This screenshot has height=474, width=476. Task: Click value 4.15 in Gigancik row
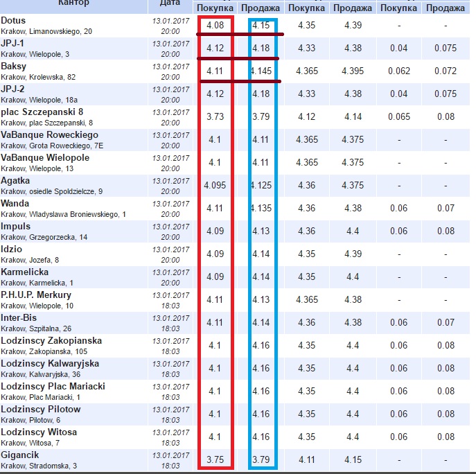click(353, 459)
